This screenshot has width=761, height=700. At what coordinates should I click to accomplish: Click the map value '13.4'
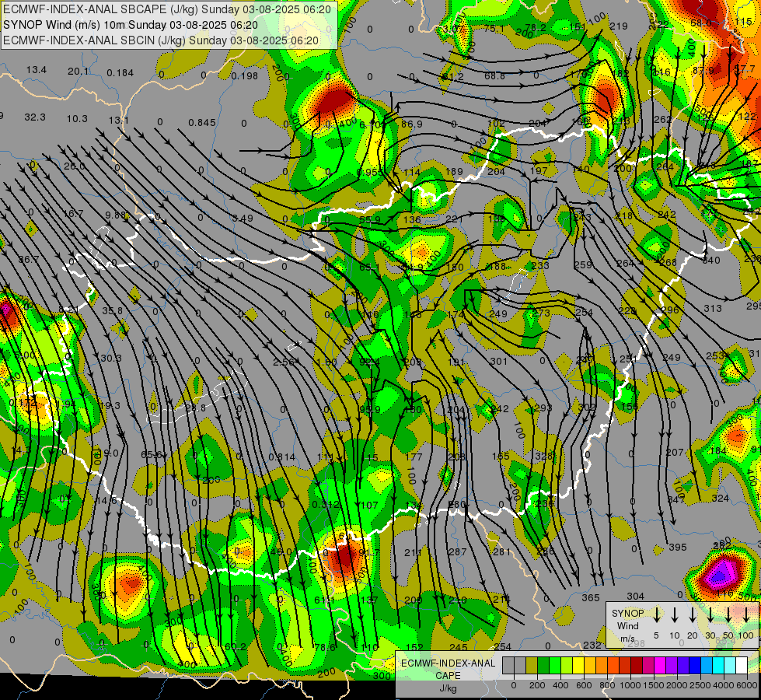click(x=37, y=70)
